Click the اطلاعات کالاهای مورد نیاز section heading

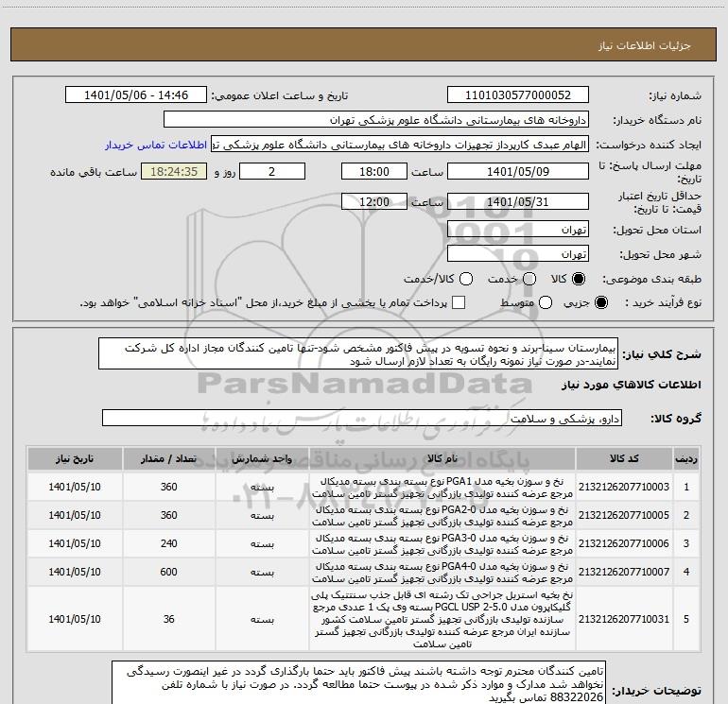point(632,386)
